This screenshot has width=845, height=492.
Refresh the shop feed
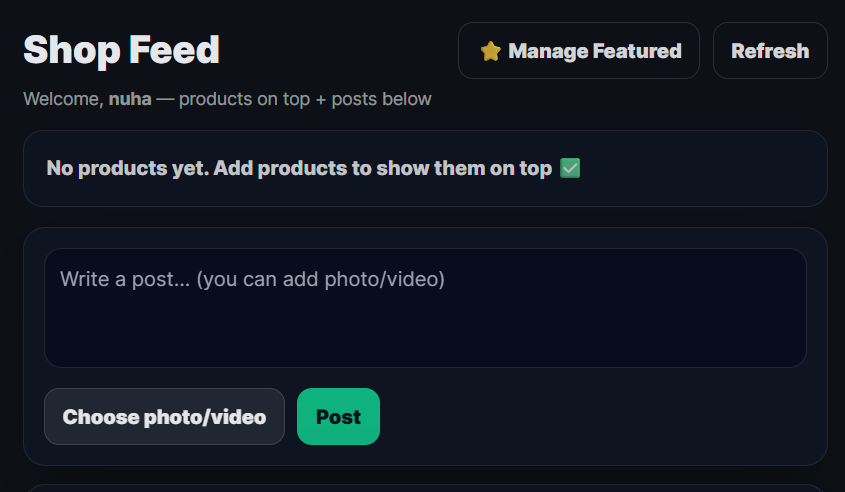coord(770,51)
